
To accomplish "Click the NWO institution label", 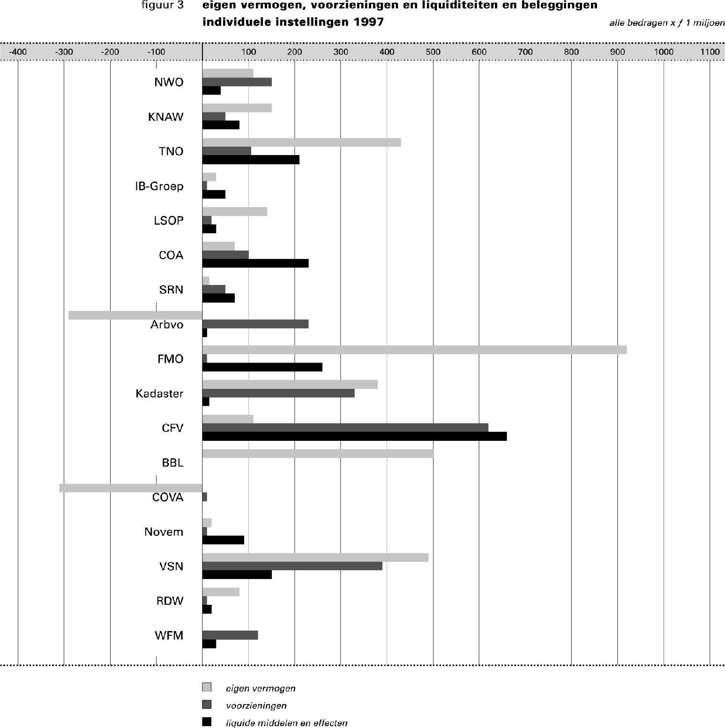I will [x=168, y=82].
